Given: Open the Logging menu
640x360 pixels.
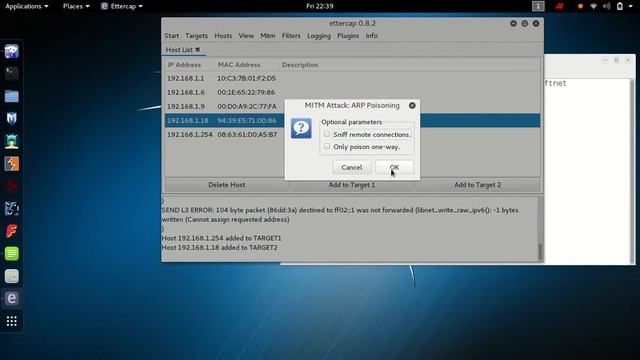Looking at the screenshot, I should 319,36.
